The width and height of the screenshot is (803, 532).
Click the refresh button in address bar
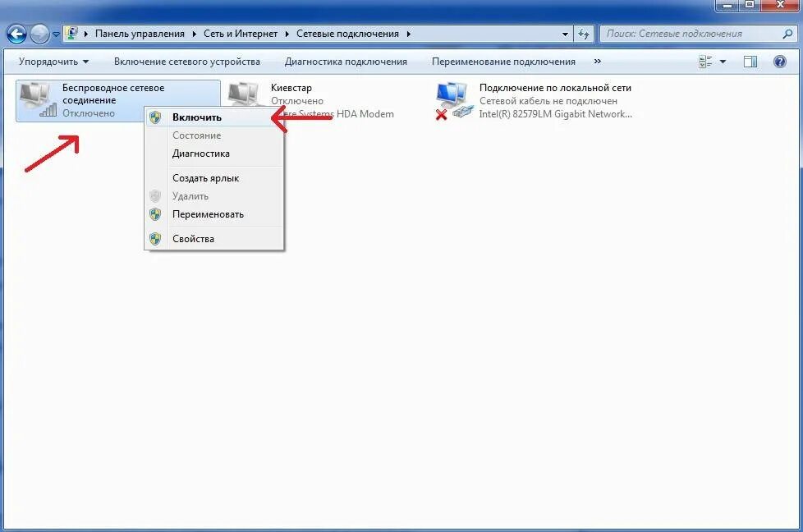(x=583, y=34)
